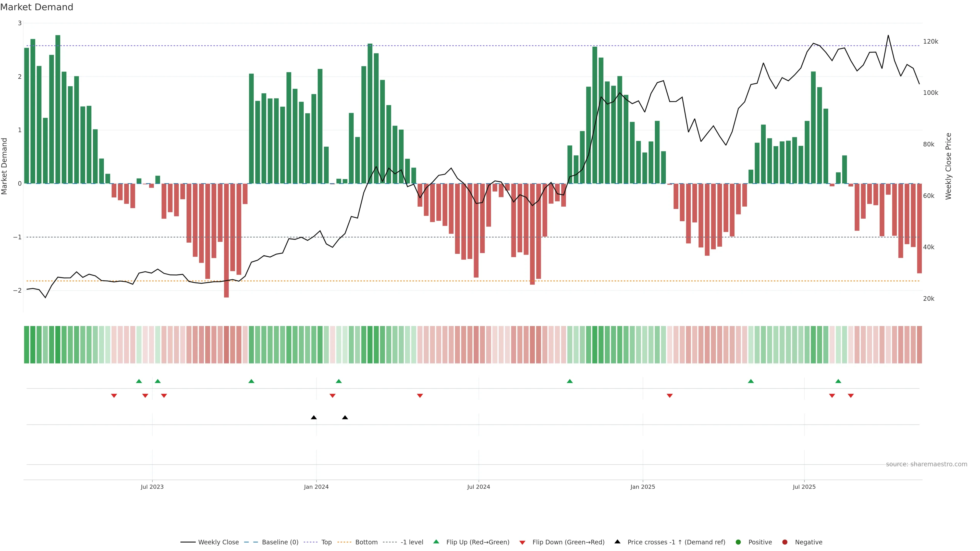980x551 pixels.
Task: Click the rightmost green Flip Up triangle marker
Action: (x=838, y=381)
